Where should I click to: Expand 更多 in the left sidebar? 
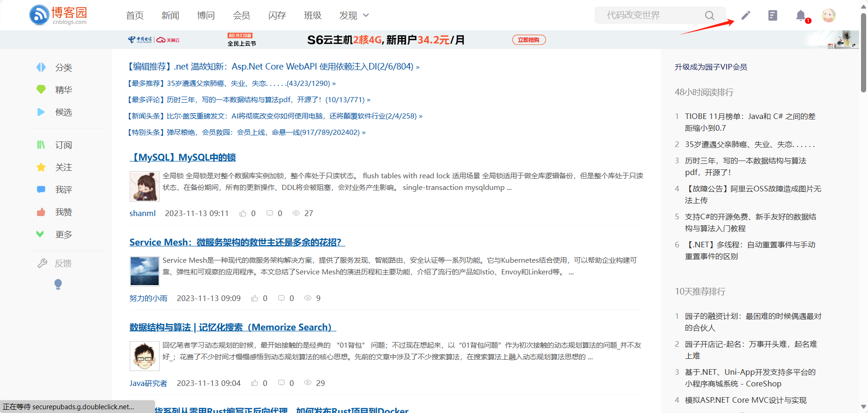[x=55, y=235]
